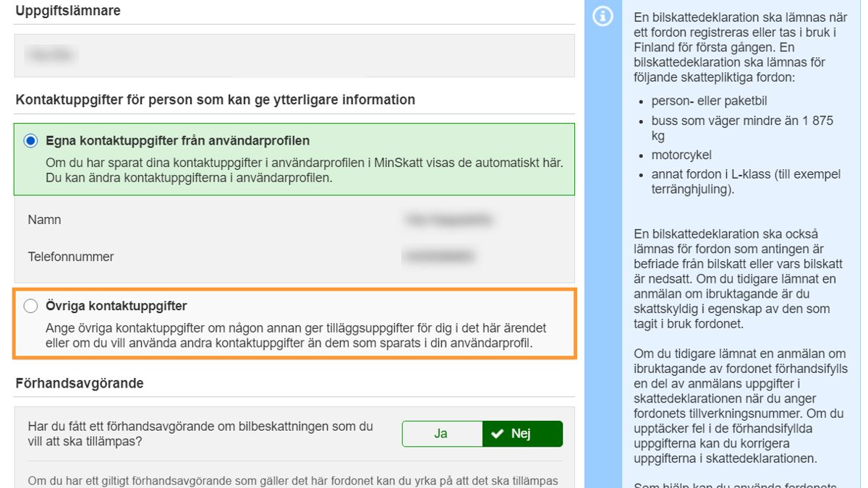The image size is (868, 488).
Task: Click the Namn field label
Action: click(45, 220)
